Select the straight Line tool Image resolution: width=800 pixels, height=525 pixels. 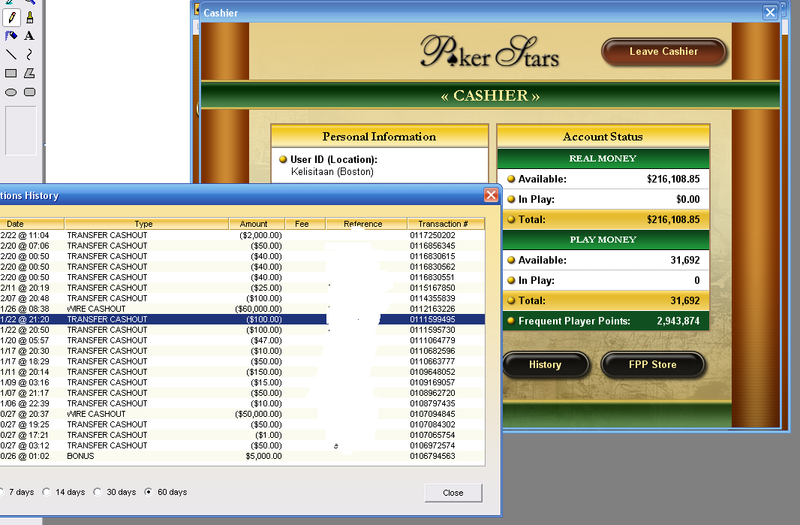point(11,55)
